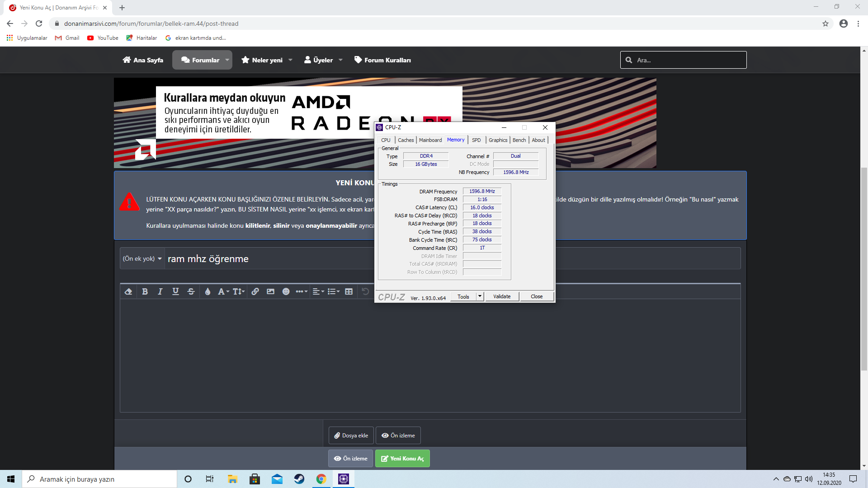Screen dimensions: 868x488
Task: Click the eraser remove-formatting icon
Action: (x=128, y=292)
